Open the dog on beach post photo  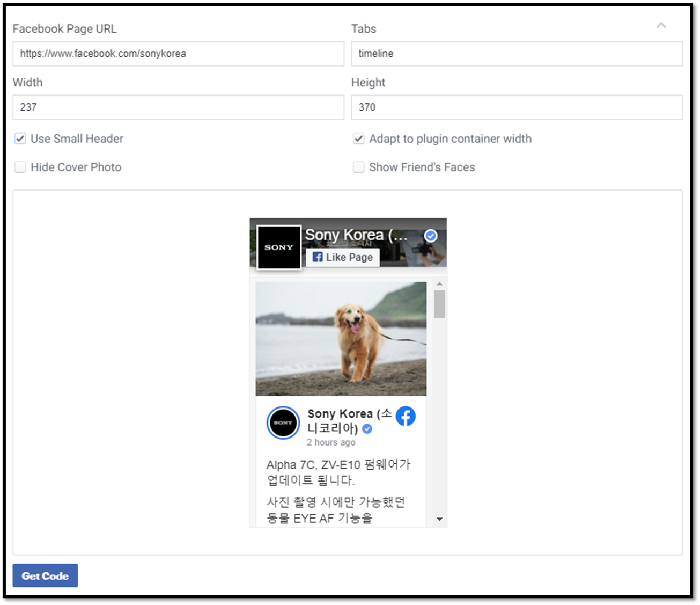pyautogui.click(x=341, y=339)
